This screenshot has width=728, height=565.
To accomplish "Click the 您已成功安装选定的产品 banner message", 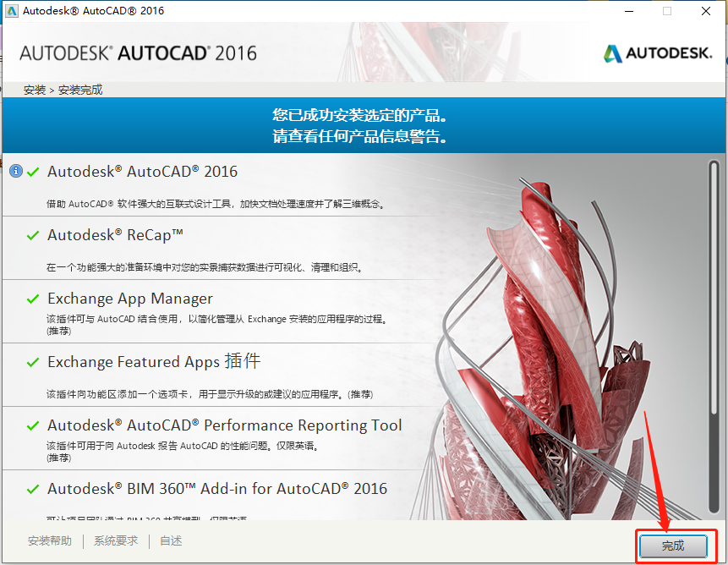I will pos(359,115).
